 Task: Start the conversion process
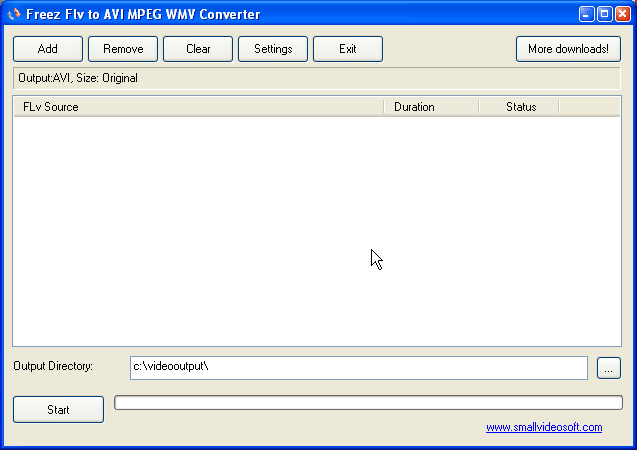pyautogui.click(x=58, y=409)
